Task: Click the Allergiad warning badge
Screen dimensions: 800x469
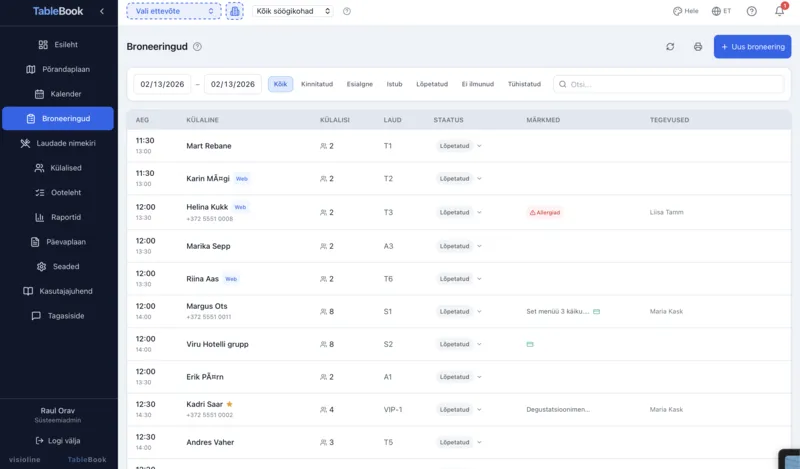Action: 545,213
